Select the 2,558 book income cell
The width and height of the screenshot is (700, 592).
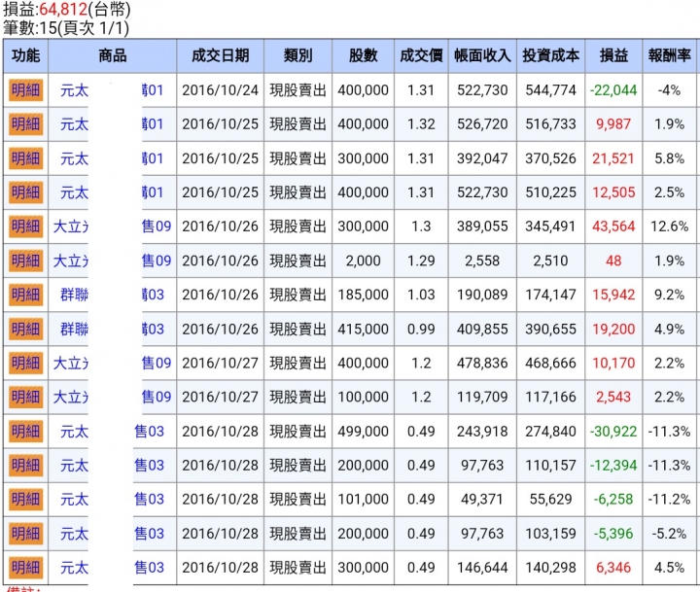click(x=482, y=261)
